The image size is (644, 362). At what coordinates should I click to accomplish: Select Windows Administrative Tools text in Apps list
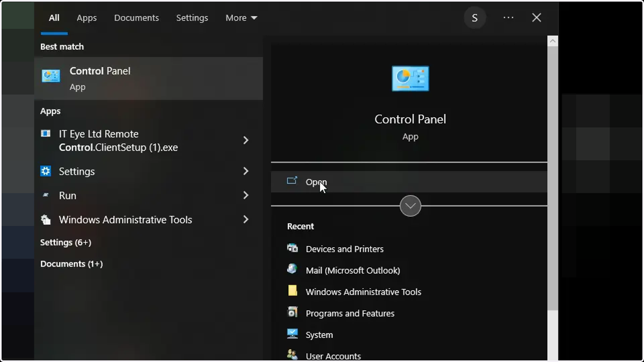pos(126,219)
